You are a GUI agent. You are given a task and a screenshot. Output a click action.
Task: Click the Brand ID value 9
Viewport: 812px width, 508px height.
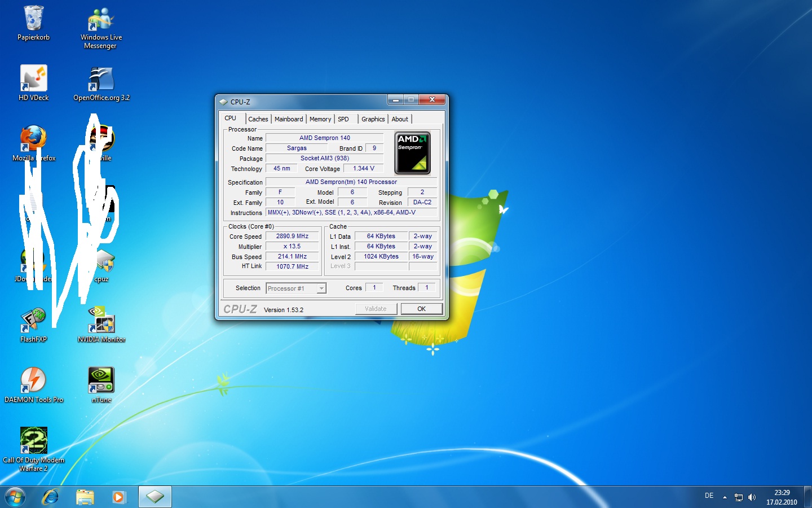coord(374,148)
